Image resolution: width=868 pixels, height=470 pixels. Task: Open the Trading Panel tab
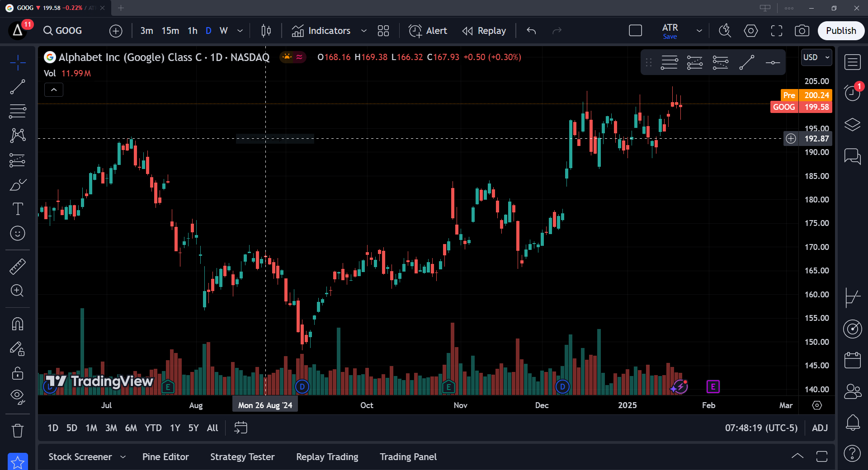408,457
